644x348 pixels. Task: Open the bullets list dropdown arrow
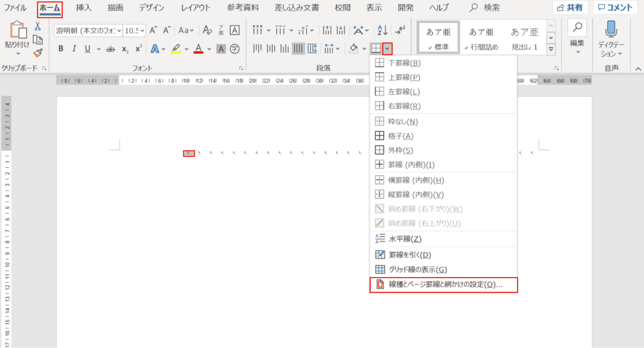(269, 31)
